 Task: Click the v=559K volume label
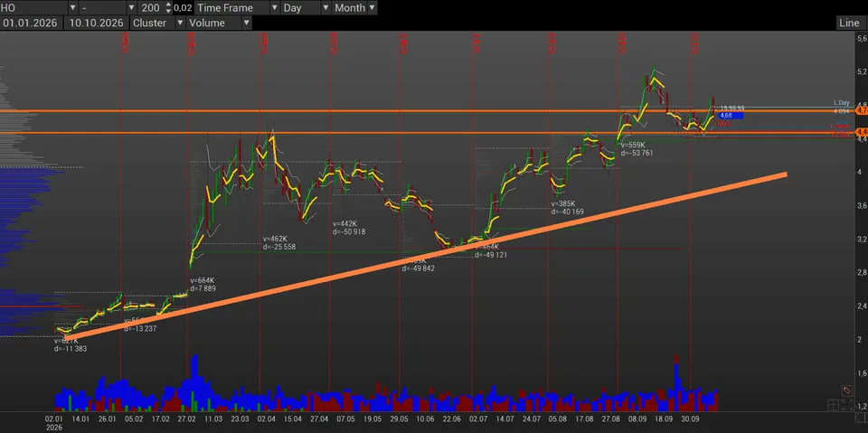[633, 145]
